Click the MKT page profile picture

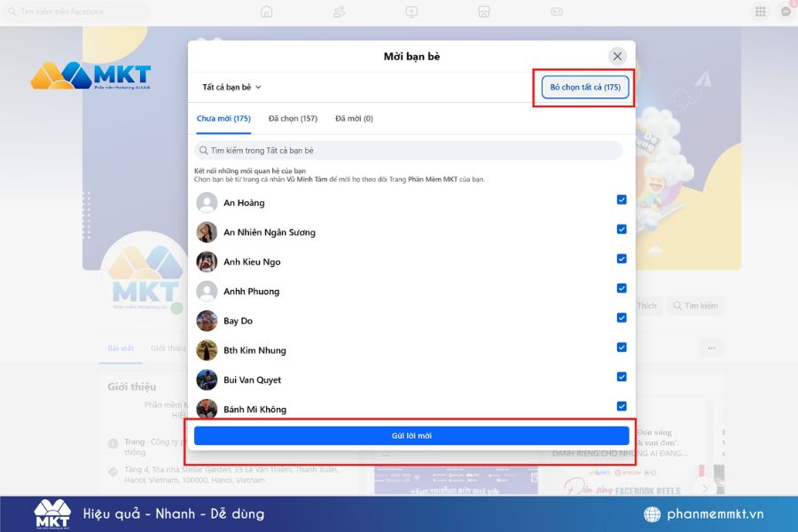[145, 278]
